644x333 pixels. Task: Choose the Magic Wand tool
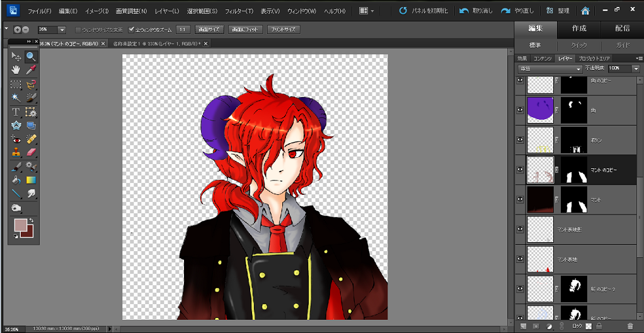tap(16, 98)
